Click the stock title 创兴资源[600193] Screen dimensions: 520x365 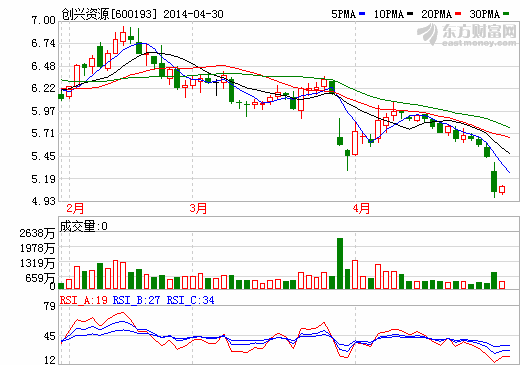coord(109,14)
